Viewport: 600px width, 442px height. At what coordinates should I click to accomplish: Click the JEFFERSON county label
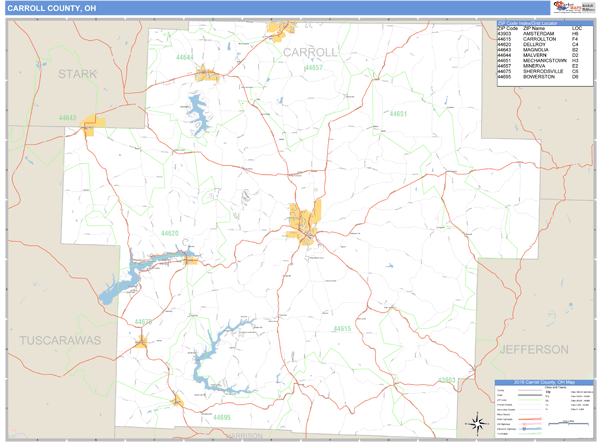tap(534, 349)
